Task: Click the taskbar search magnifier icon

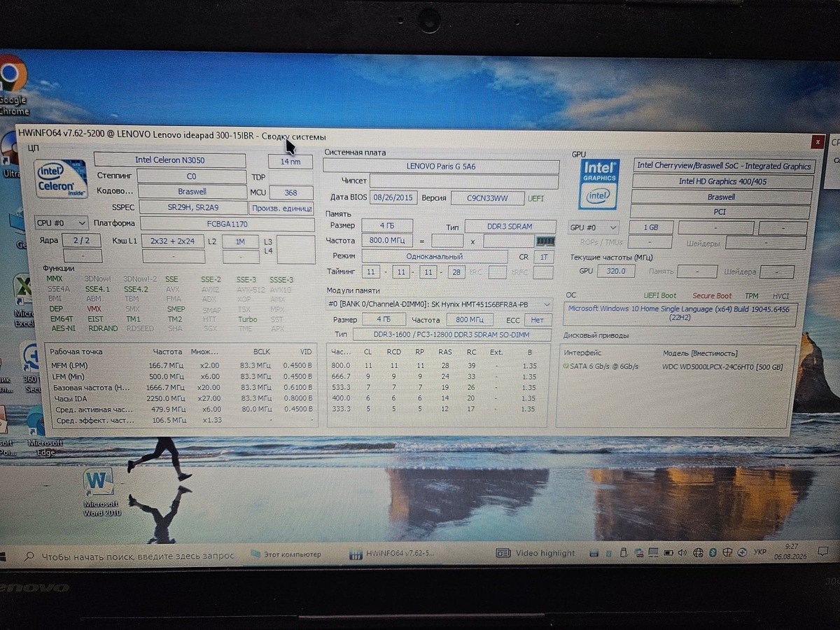Action: pyautogui.click(x=29, y=556)
